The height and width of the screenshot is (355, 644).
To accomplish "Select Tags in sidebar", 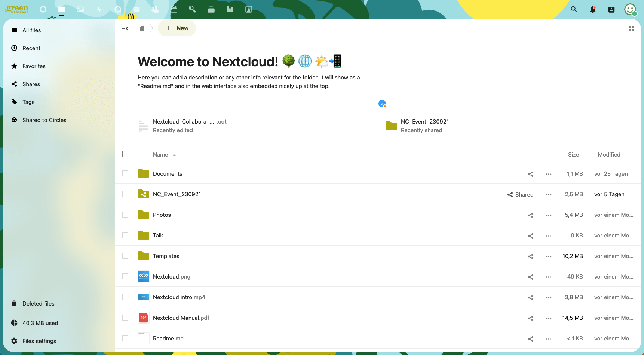I will [59, 102].
